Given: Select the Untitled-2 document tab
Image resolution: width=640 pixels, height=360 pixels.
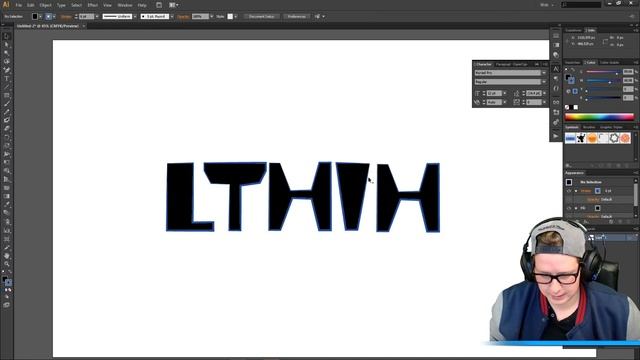Looking at the screenshot, I should coord(48,26).
